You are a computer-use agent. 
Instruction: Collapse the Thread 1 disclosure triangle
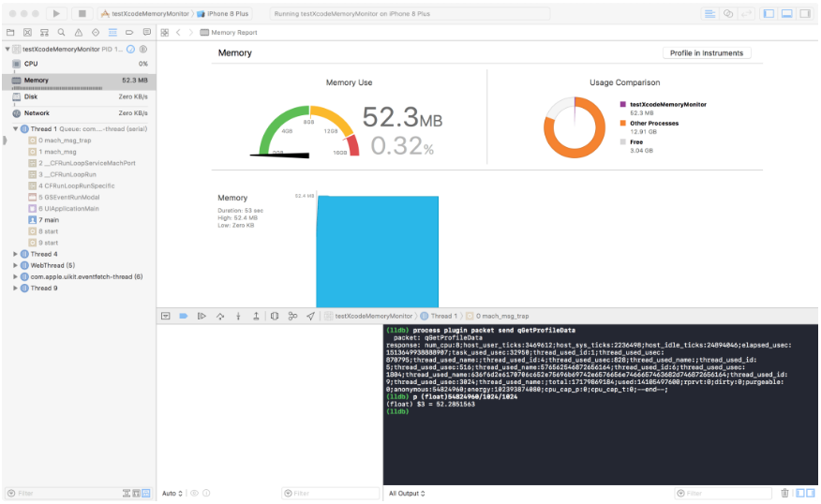click(16, 128)
